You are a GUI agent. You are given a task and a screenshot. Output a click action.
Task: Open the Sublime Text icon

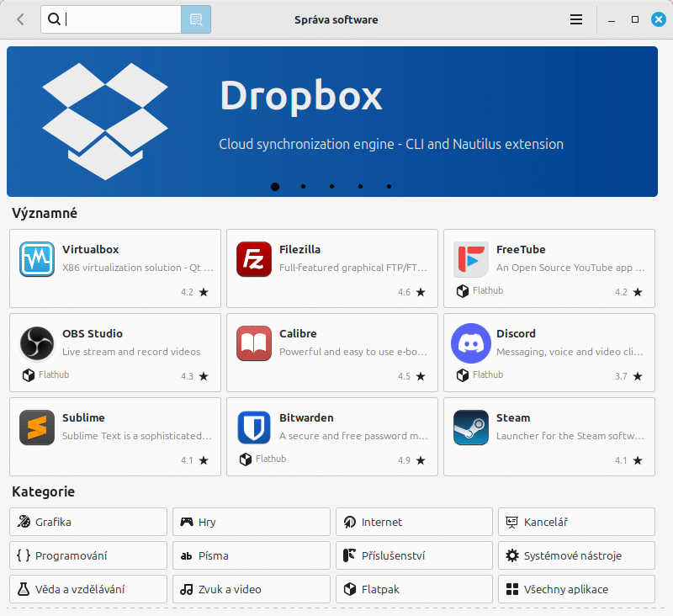tap(37, 427)
